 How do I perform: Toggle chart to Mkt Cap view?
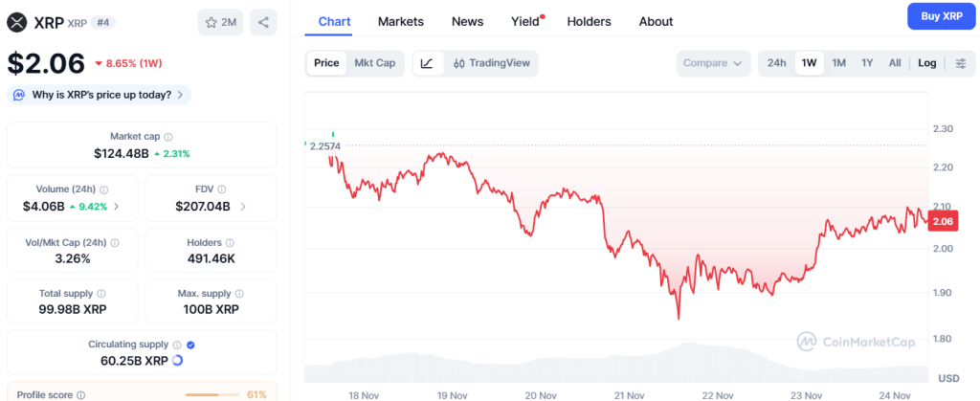pyautogui.click(x=374, y=63)
